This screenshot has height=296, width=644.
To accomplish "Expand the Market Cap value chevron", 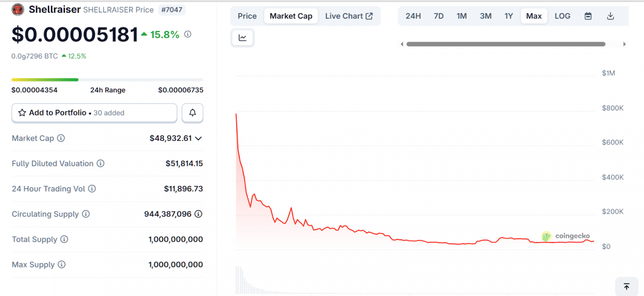I will click(199, 139).
